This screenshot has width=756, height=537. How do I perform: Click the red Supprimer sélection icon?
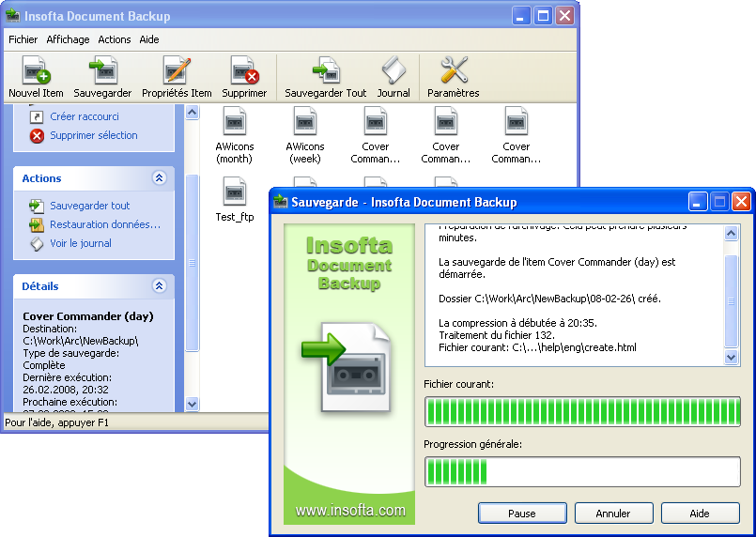37,136
